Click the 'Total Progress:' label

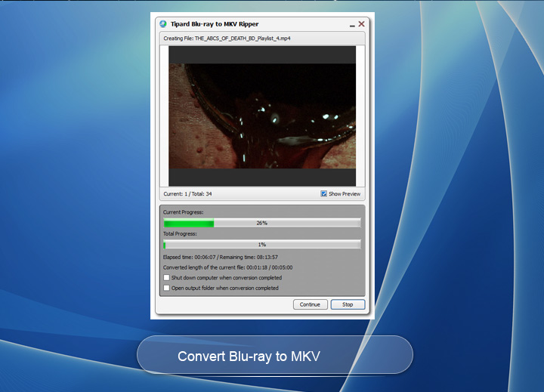point(180,234)
